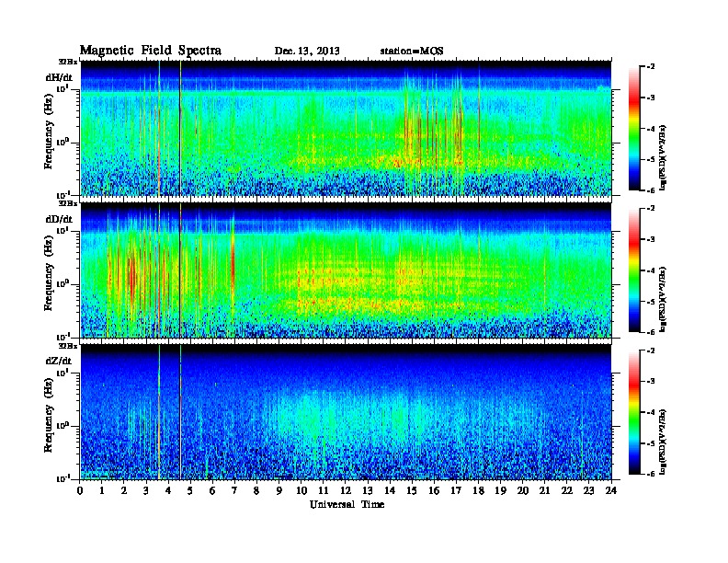Image resolution: width=728 pixels, height=563 pixels.
Task: Click the dD/dt panel label
Action: pyautogui.click(x=59, y=219)
